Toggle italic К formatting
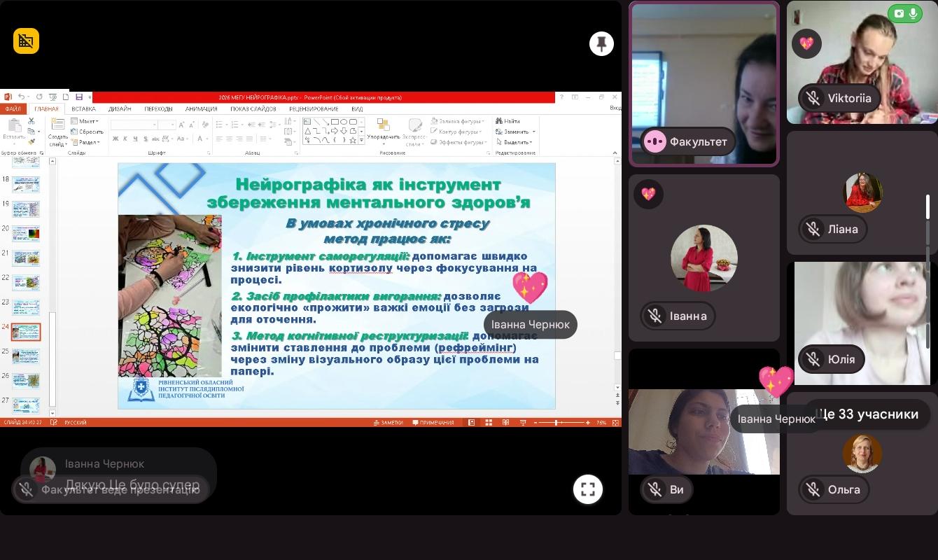Image resolution: width=938 pixels, height=560 pixels. pyautogui.click(x=125, y=139)
